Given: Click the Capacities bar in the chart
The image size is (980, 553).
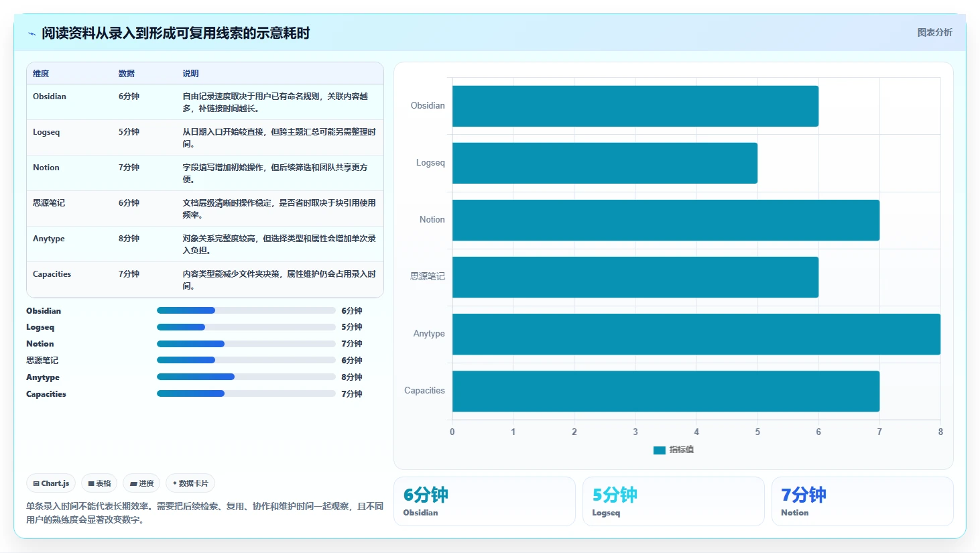Looking at the screenshot, I should [x=666, y=391].
